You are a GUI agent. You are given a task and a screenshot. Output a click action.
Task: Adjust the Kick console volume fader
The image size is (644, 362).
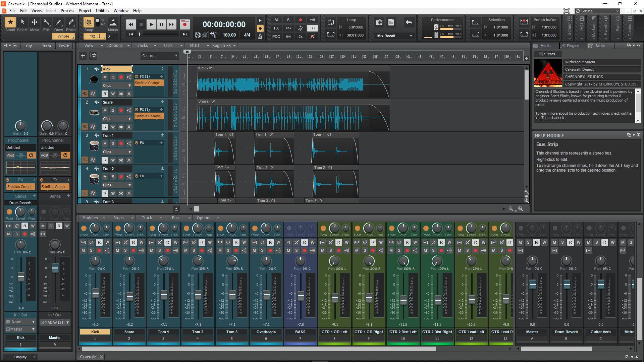coord(96,293)
